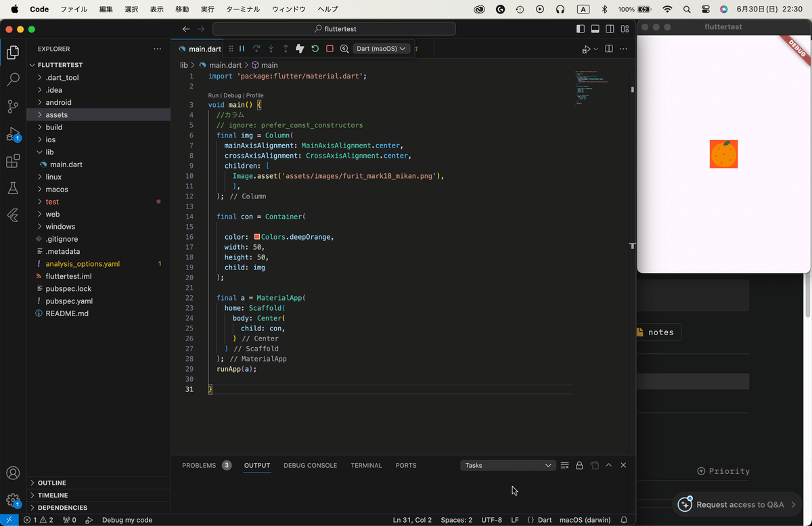Viewport: 812px width, 526px height.
Task: Click the fluttertest command center search box
Action: click(x=334, y=29)
